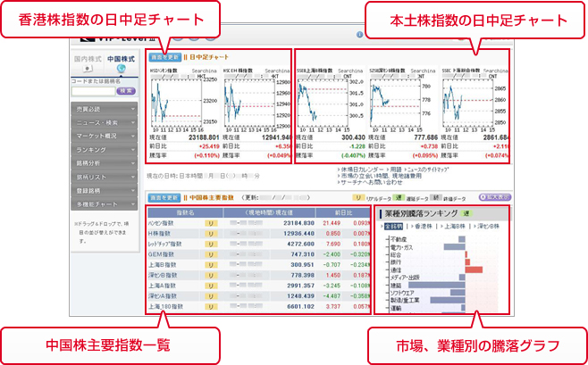This screenshot has height=365, width=588.
Task: Select the 全銘柄 ranking tab
Action: (x=393, y=226)
